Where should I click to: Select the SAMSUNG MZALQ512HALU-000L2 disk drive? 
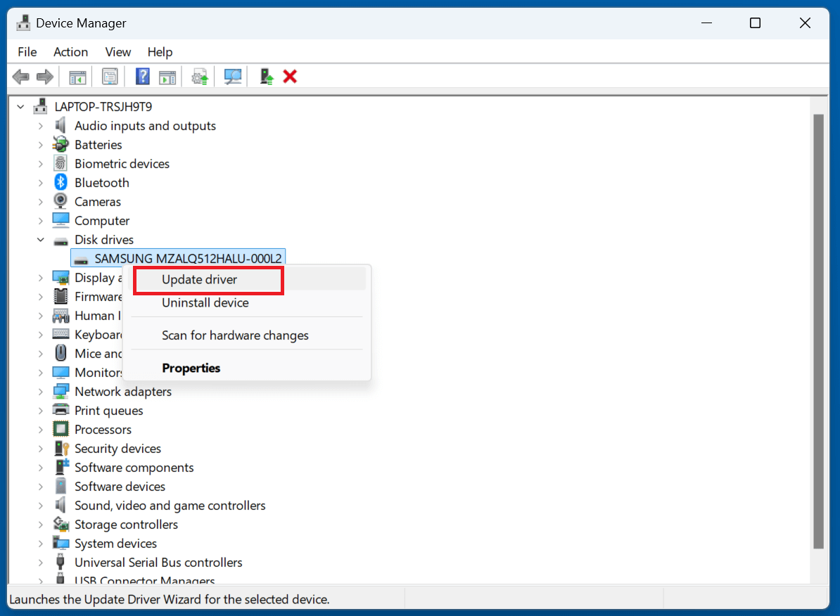tap(177, 257)
